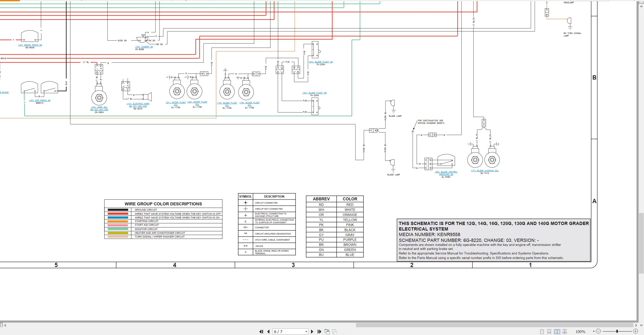Click the ELECTRICAL SYSTEM title text

pyautogui.click(x=423, y=229)
